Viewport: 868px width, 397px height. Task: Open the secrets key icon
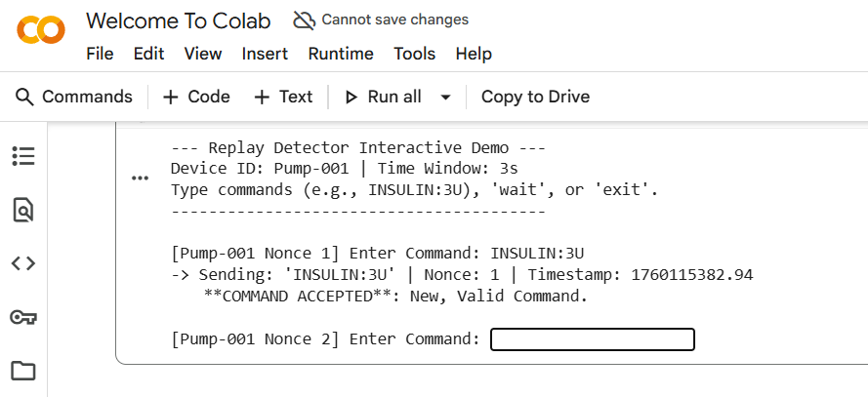22,317
